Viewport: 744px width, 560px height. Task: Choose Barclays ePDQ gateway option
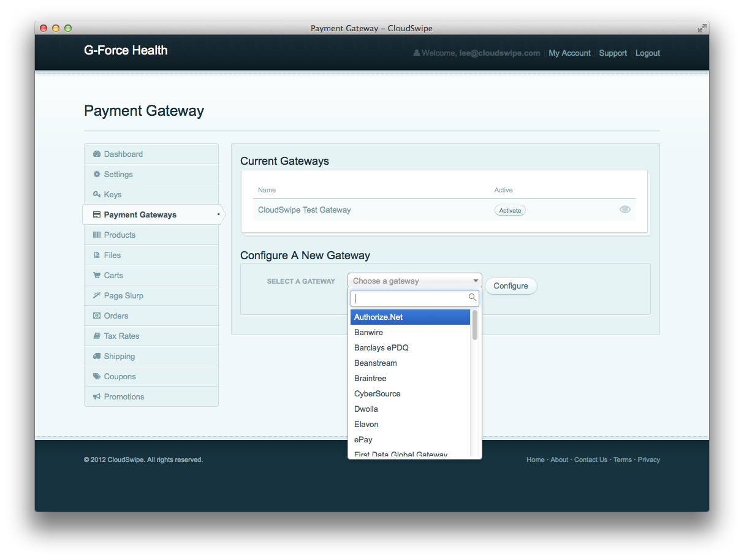click(x=410, y=347)
